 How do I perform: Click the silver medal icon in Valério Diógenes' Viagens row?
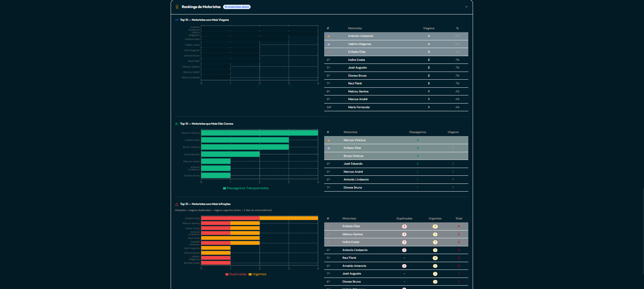pos(329,44)
